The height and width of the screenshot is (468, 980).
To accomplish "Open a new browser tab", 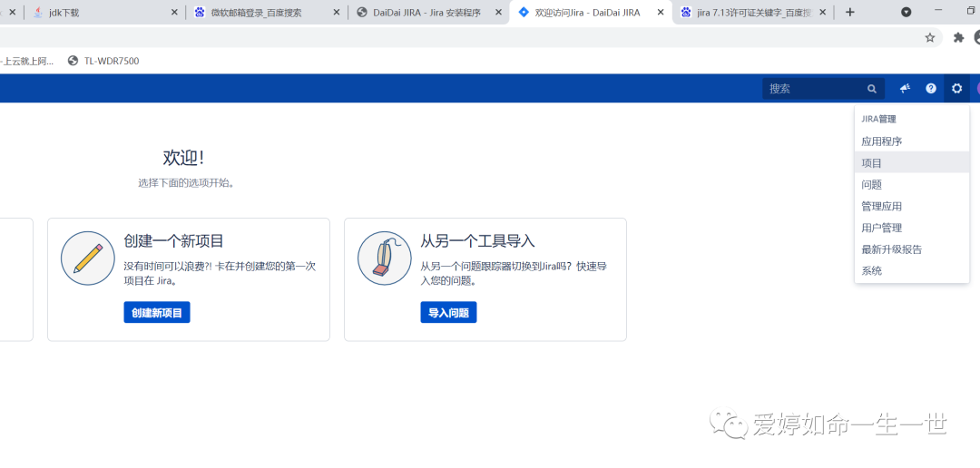I will 849,12.
